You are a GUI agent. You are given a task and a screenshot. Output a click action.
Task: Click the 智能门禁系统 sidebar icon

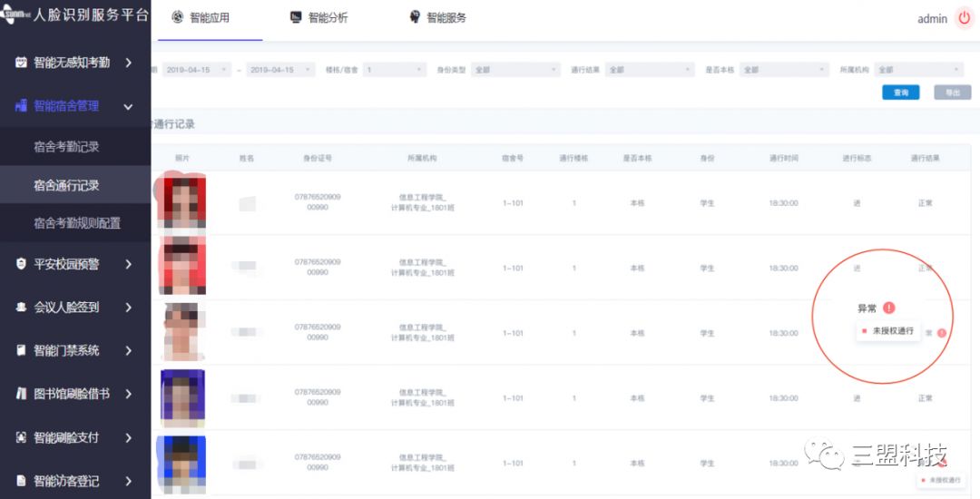pos(21,350)
